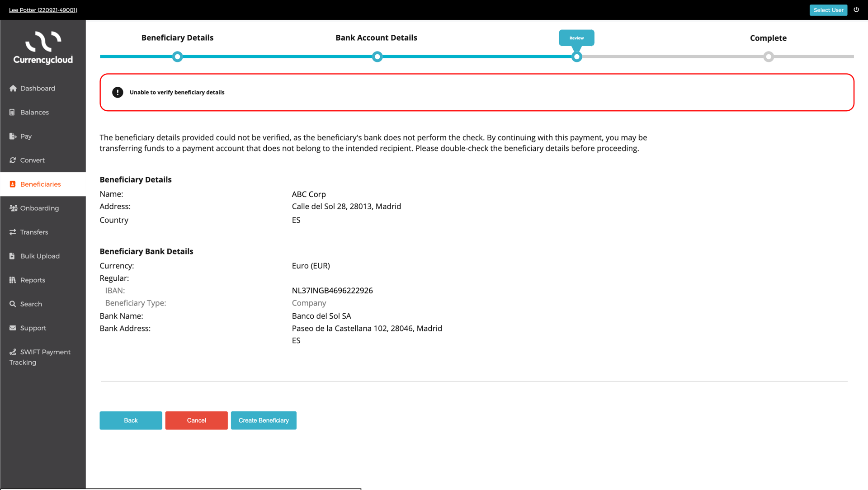Click the Transfers arrows icon
Viewport: 868px width, 490px height.
tap(13, 232)
